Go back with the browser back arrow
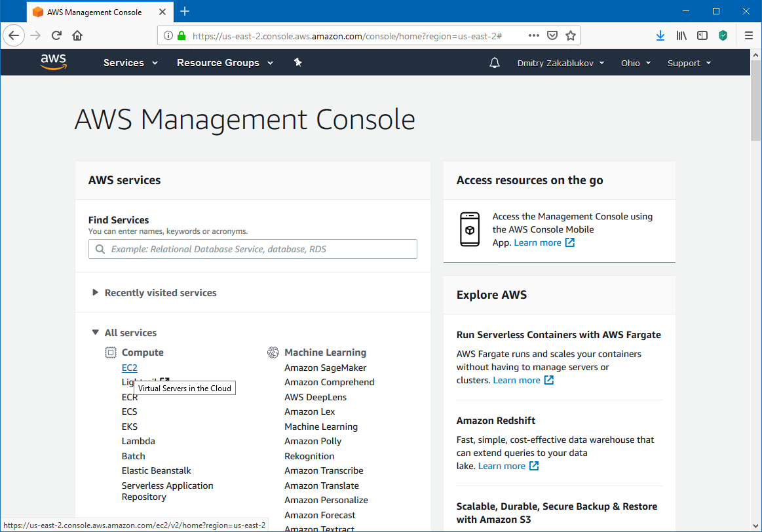The width and height of the screenshot is (762, 532). [14, 35]
